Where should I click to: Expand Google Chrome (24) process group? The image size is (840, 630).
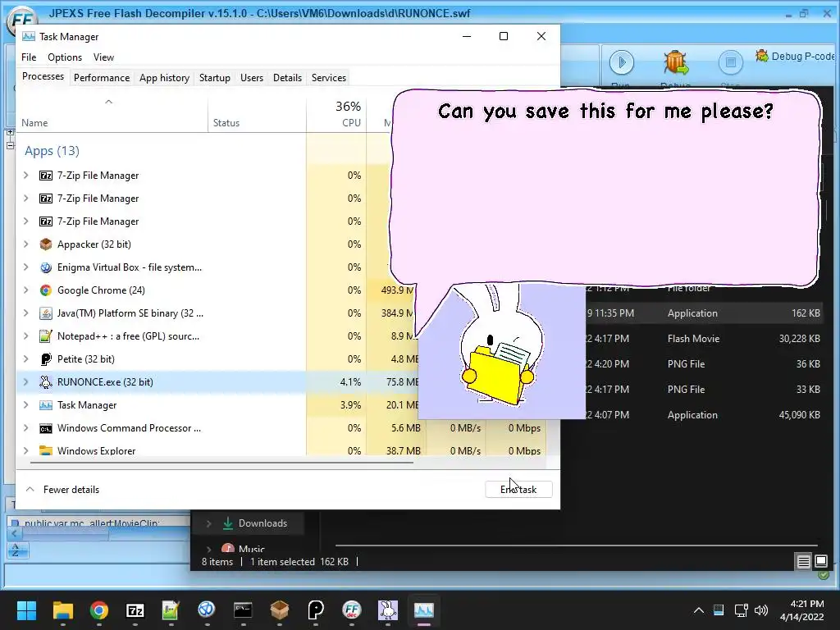click(25, 290)
